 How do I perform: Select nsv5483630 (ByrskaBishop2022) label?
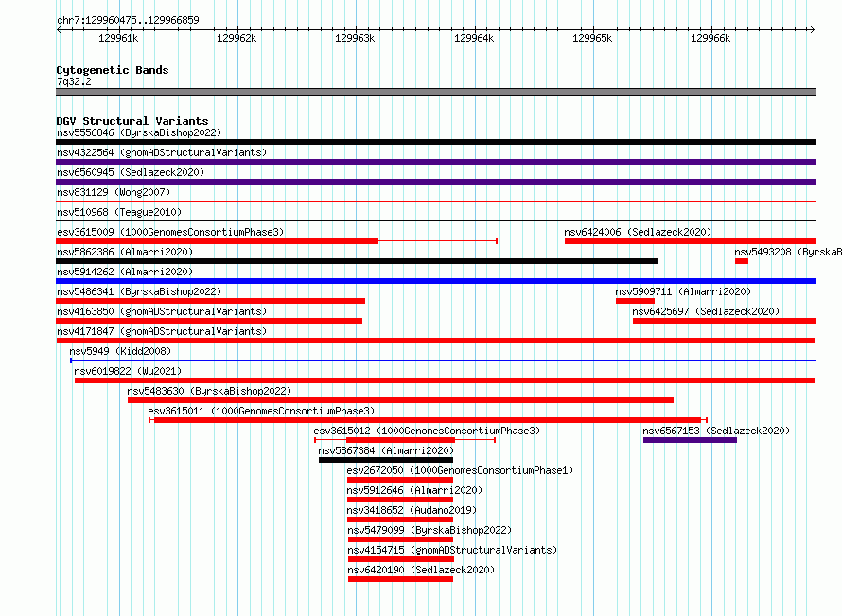(x=209, y=391)
